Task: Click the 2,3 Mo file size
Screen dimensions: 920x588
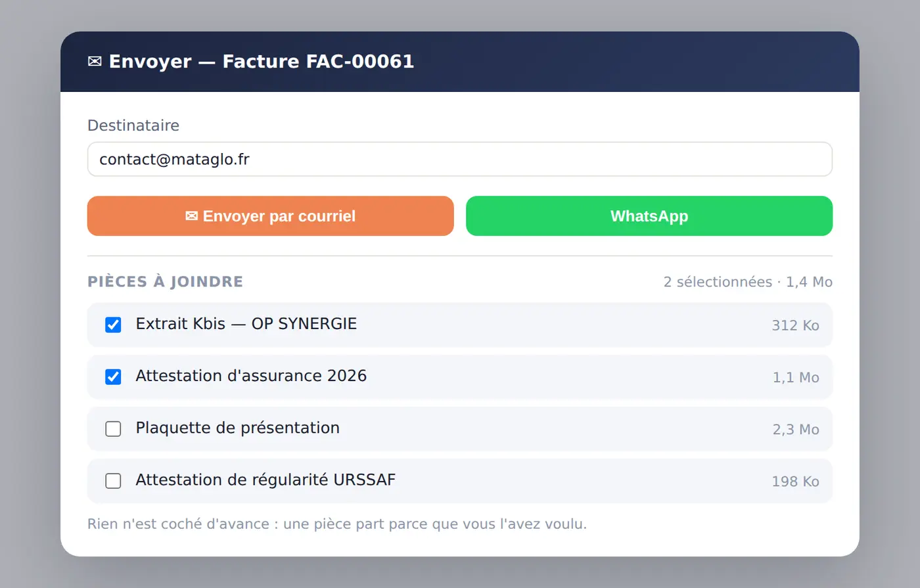Action: coord(796,430)
